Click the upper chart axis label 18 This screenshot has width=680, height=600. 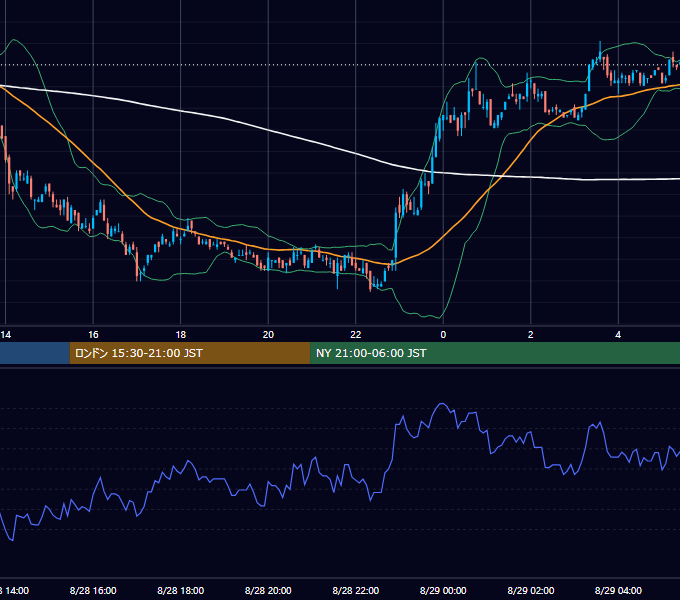click(x=181, y=335)
